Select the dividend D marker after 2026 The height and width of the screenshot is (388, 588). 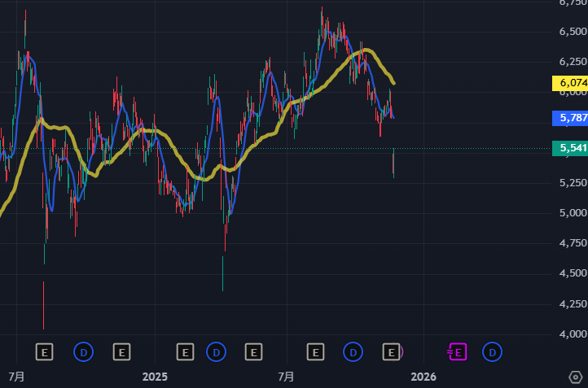[x=492, y=351]
